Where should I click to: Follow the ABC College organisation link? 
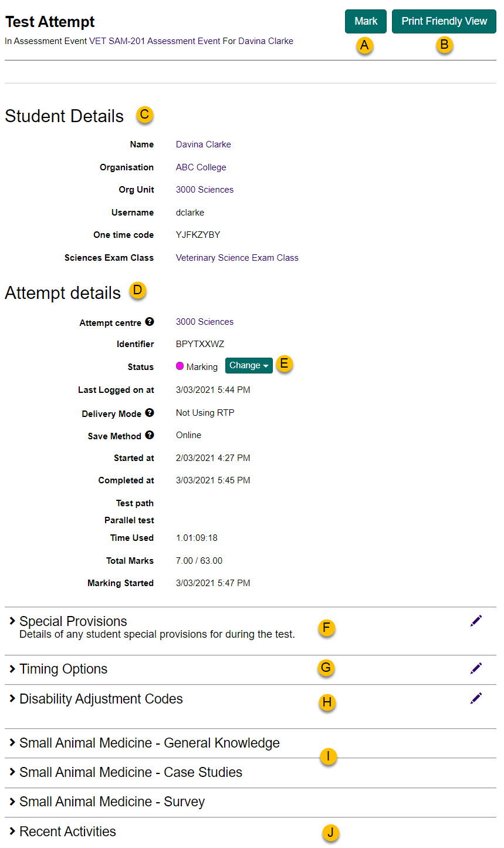click(201, 167)
